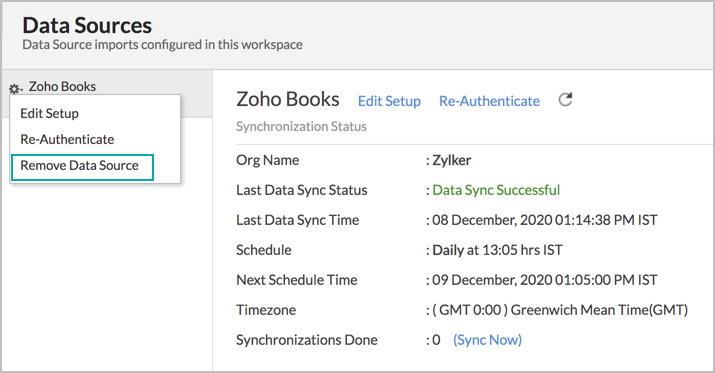Select Zoho Books in the left sidebar
This screenshot has height=373, width=715.
click(62, 86)
